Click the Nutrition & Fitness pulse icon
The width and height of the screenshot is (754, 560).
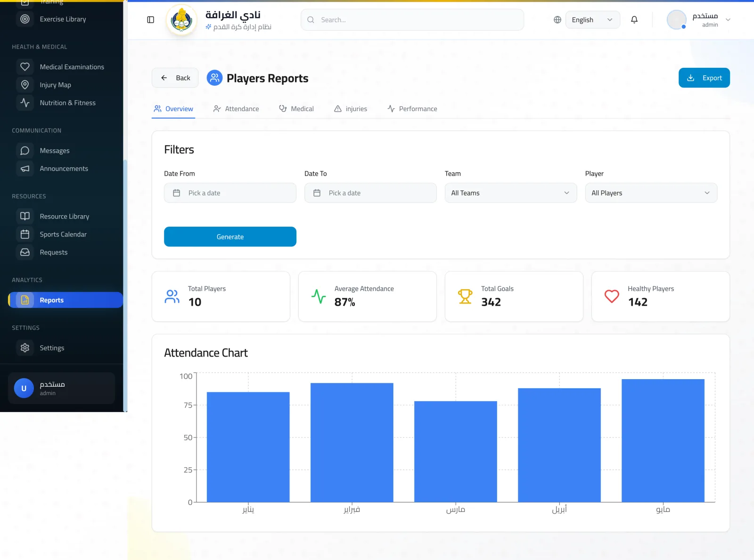click(x=25, y=103)
